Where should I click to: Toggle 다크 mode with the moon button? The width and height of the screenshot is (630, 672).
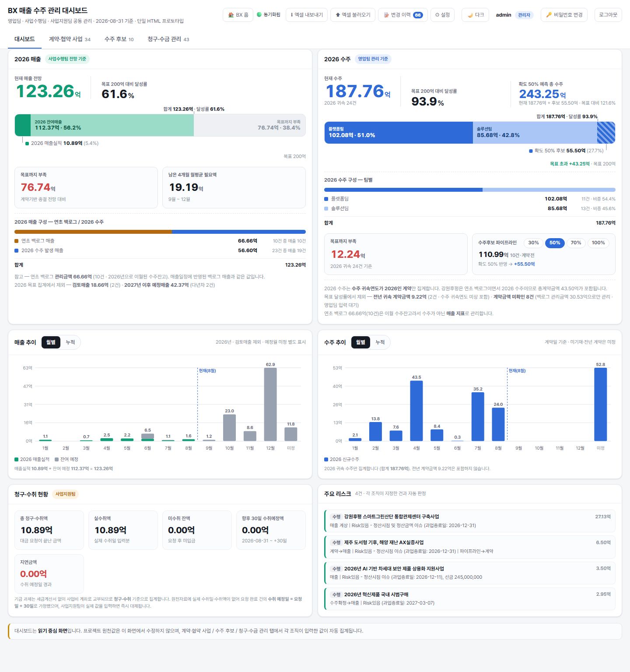pyautogui.click(x=475, y=15)
